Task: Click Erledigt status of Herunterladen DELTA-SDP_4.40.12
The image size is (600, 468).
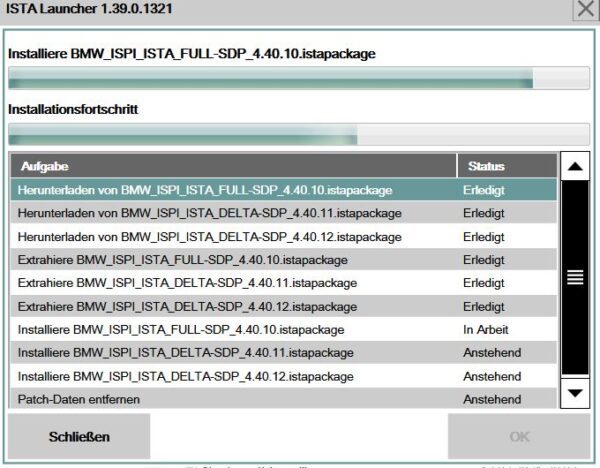Action: 484,237
